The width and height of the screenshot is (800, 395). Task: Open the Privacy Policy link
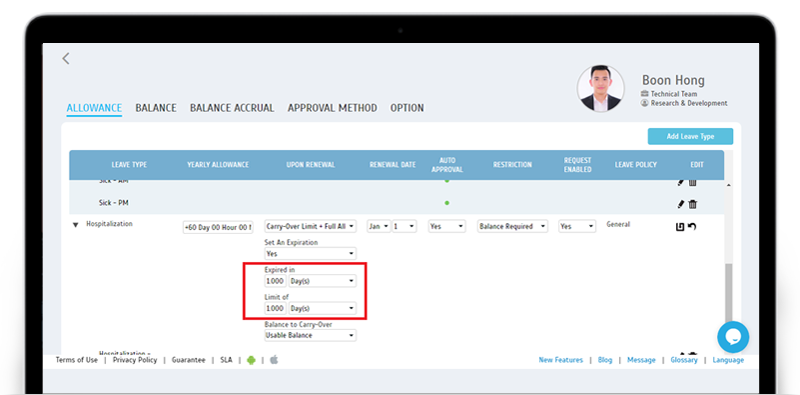pos(135,360)
